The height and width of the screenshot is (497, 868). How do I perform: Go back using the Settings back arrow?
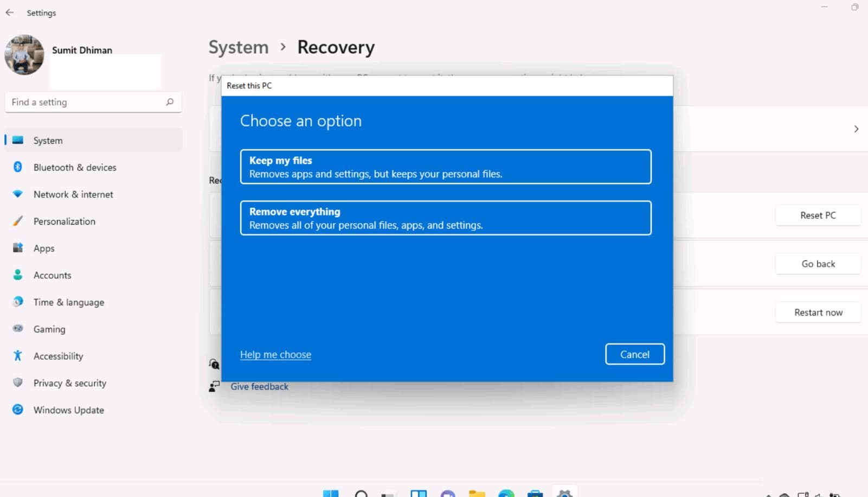point(10,12)
